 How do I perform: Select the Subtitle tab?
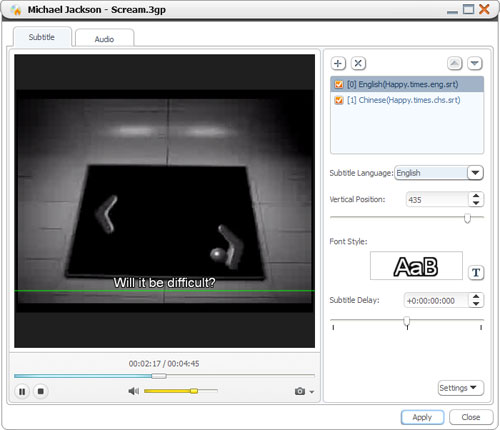tap(42, 37)
